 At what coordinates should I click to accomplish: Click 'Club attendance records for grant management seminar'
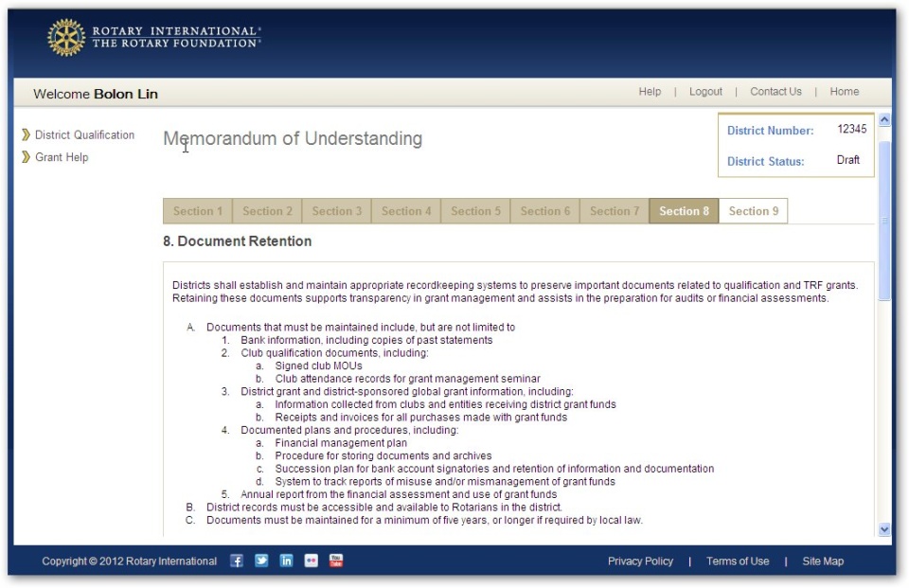point(407,379)
